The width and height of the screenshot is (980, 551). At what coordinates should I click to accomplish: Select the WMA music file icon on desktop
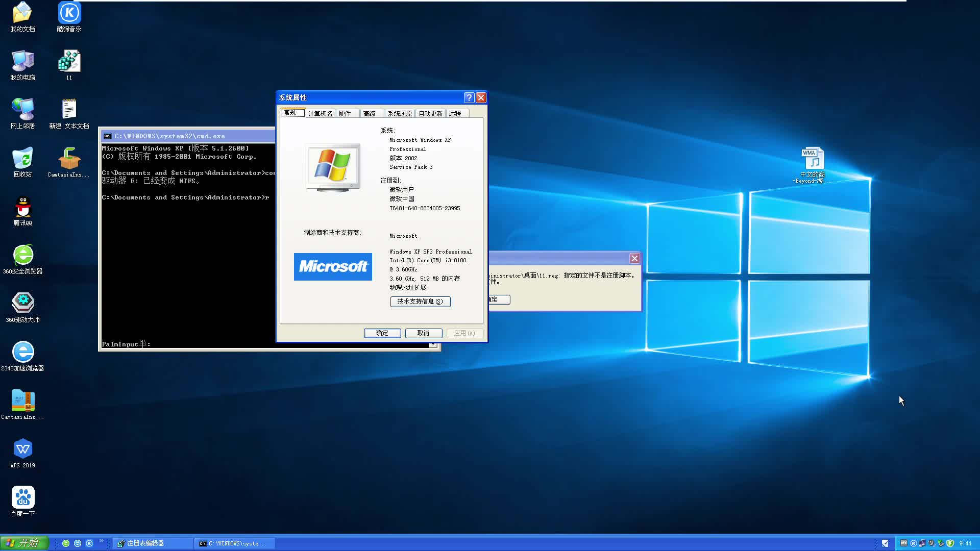[812, 159]
